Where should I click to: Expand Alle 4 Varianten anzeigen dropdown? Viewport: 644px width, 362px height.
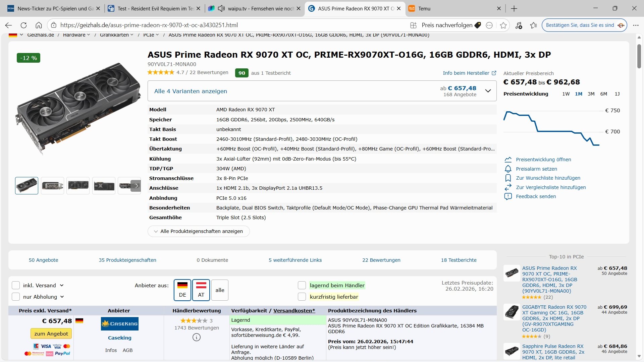click(488, 91)
